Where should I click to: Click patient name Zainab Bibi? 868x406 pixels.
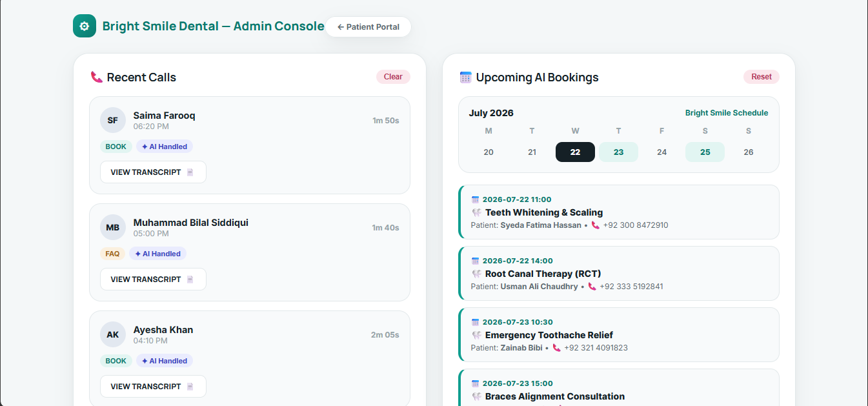tap(521, 348)
